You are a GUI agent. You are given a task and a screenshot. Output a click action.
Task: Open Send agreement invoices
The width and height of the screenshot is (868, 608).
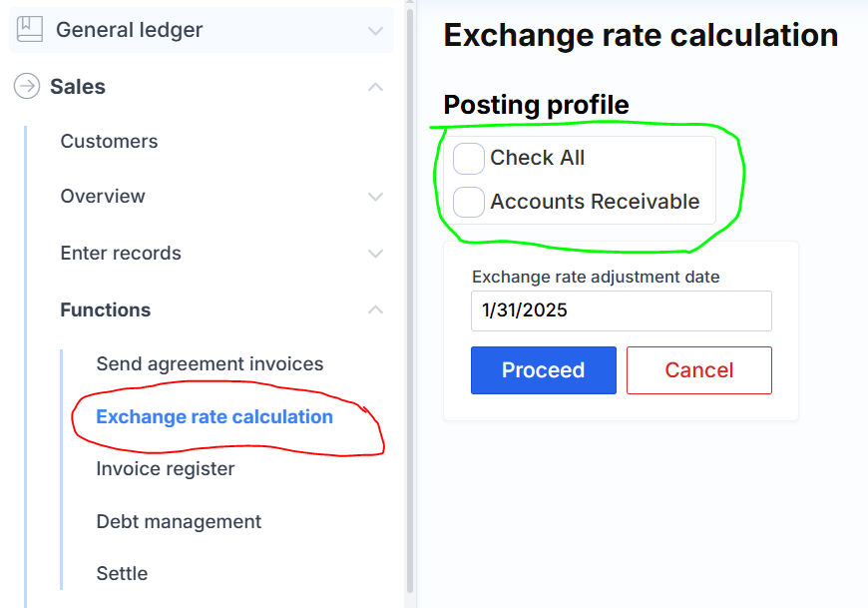(x=210, y=364)
